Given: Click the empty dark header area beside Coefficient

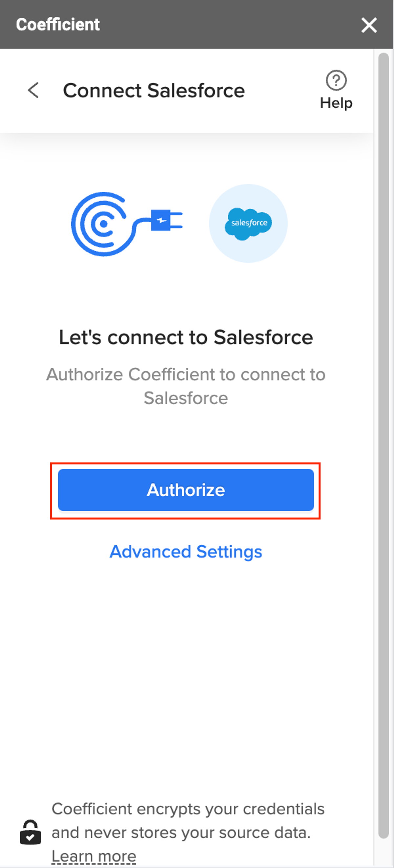Looking at the screenshot, I should pos(229,24).
